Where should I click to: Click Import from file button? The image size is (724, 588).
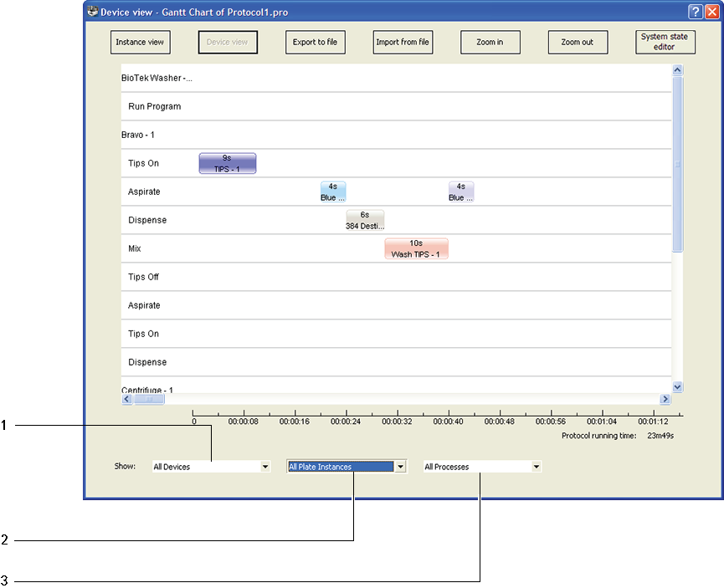click(x=403, y=43)
